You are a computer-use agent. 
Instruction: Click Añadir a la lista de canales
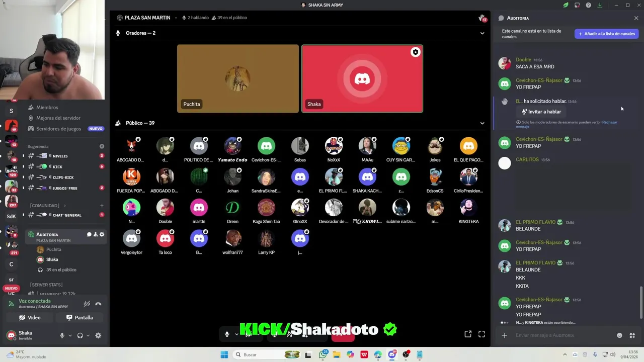tap(606, 34)
